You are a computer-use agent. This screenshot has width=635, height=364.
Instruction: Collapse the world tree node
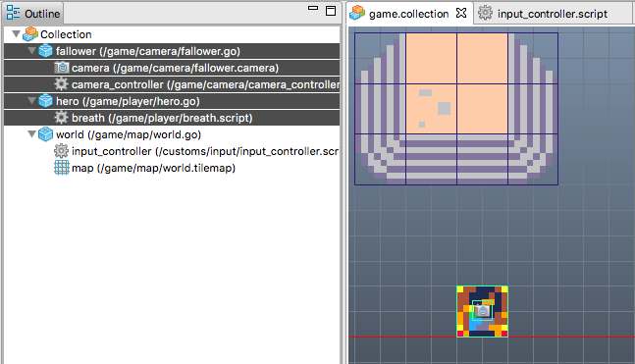(x=31, y=134)
